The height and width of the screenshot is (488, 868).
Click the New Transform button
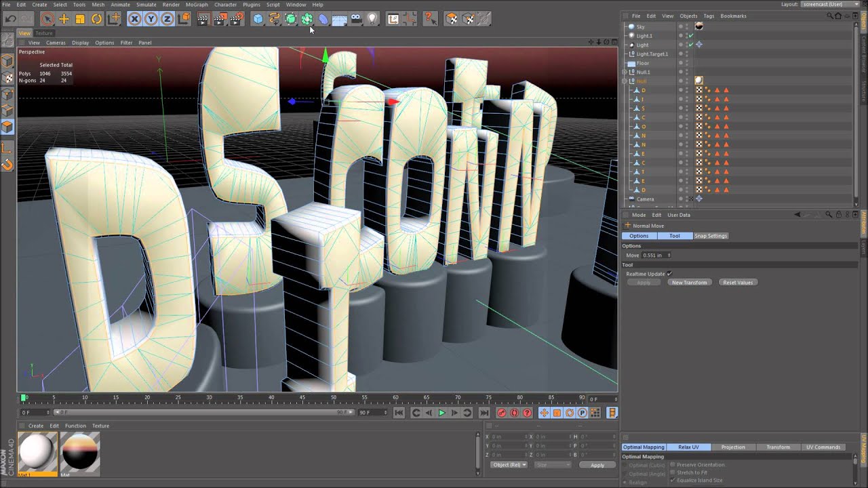[x=689, y=283]
